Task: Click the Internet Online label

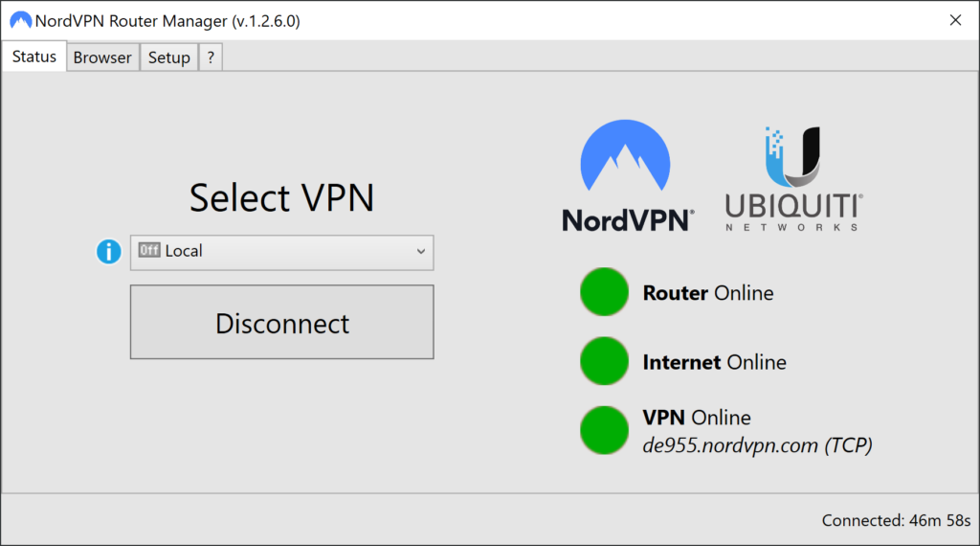Action: (x=715, y=362)
